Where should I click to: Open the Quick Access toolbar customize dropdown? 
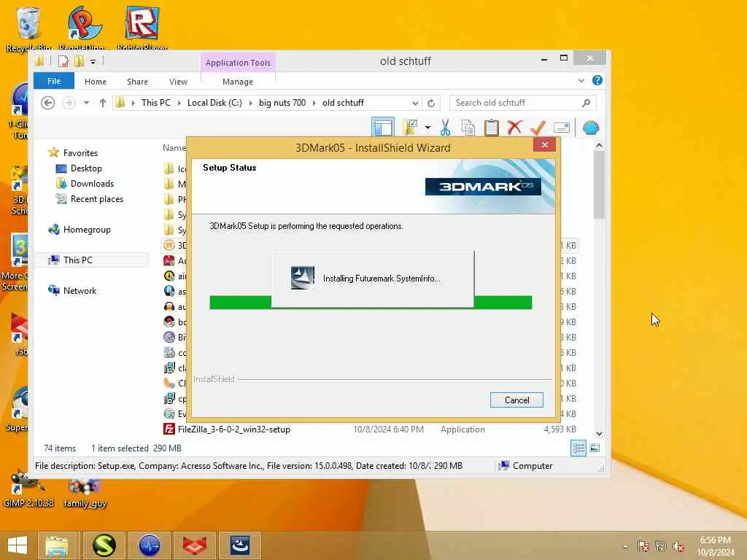[x=93, y=61]
